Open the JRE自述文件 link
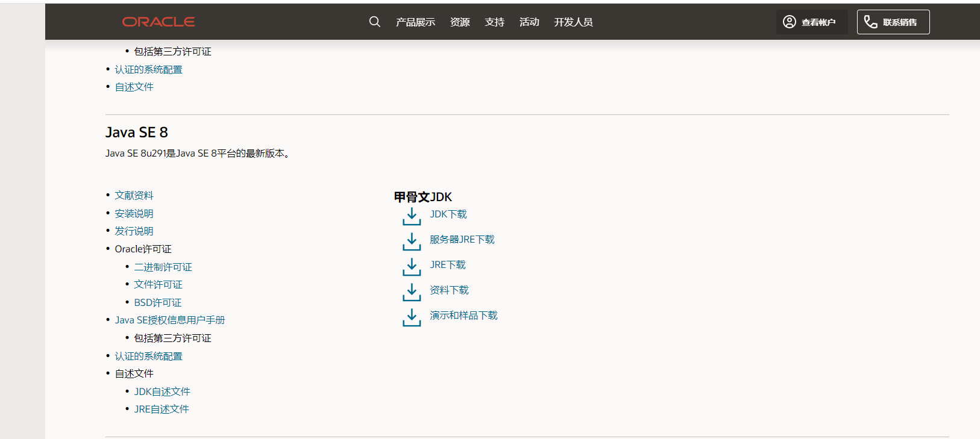Image resolution: width=980 pixels, height=439 pixels. [x=162, y=409]
